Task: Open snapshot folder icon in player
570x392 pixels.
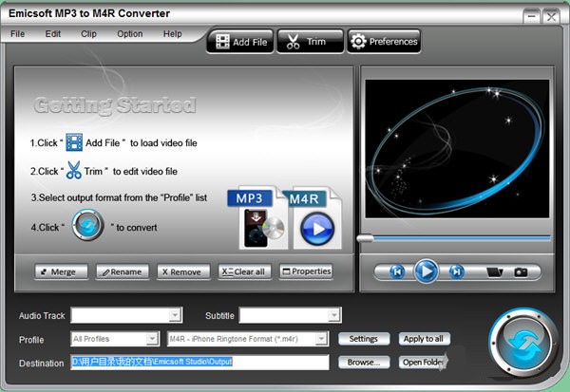Action: (495, 271)
